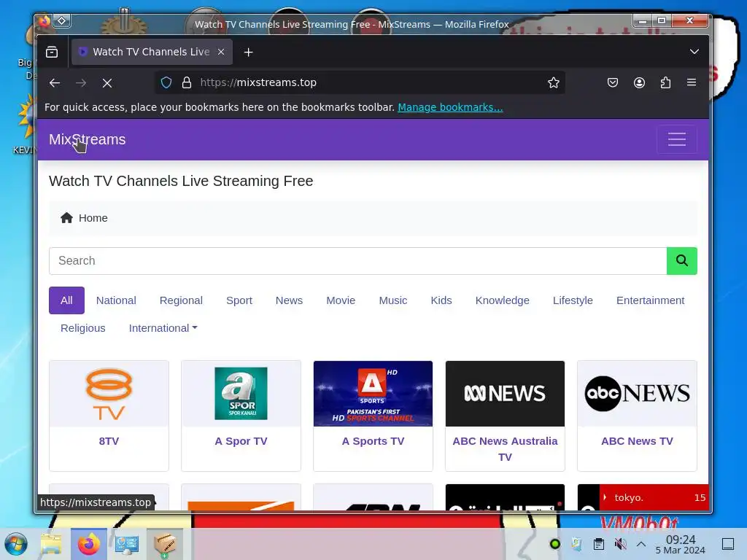
Task: Open the clipboard tray icon
Action: pyautogui.click(x=599, y=544)
